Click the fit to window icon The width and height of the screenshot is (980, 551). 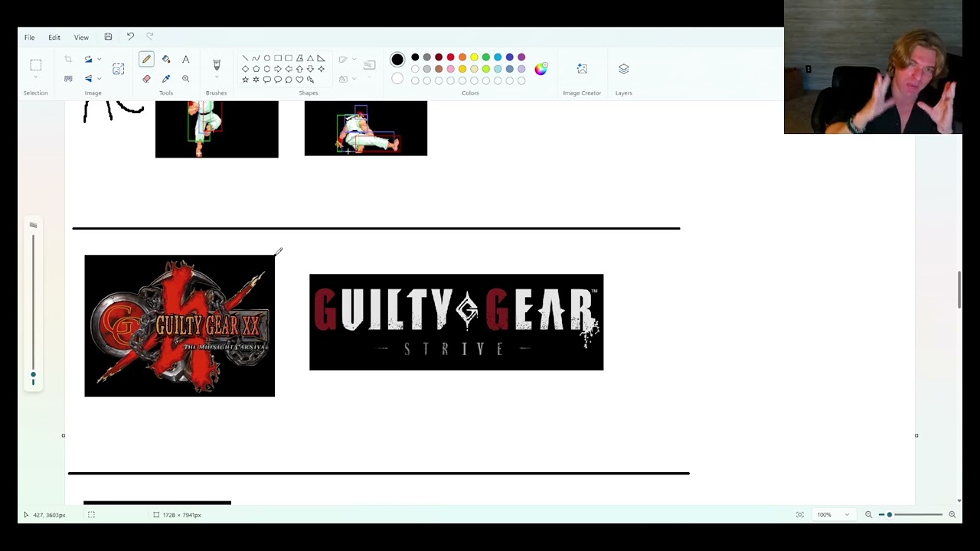[x=800, y=515]
